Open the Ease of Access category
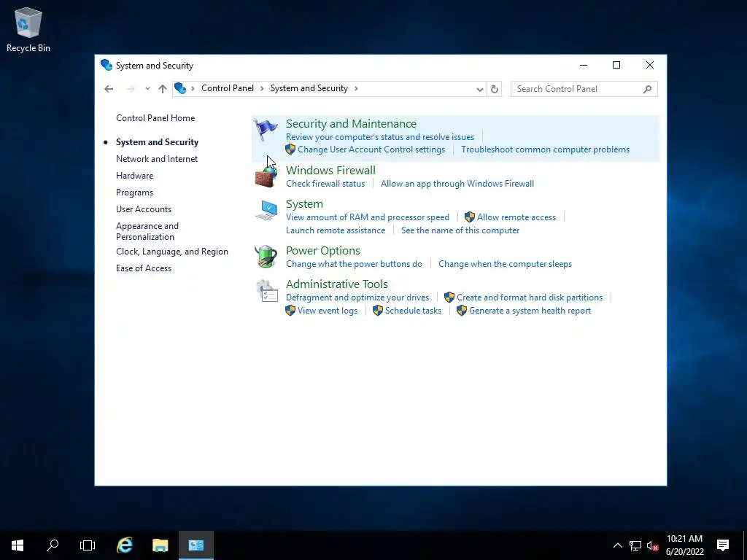747x560 pixels. click(144, 268)
